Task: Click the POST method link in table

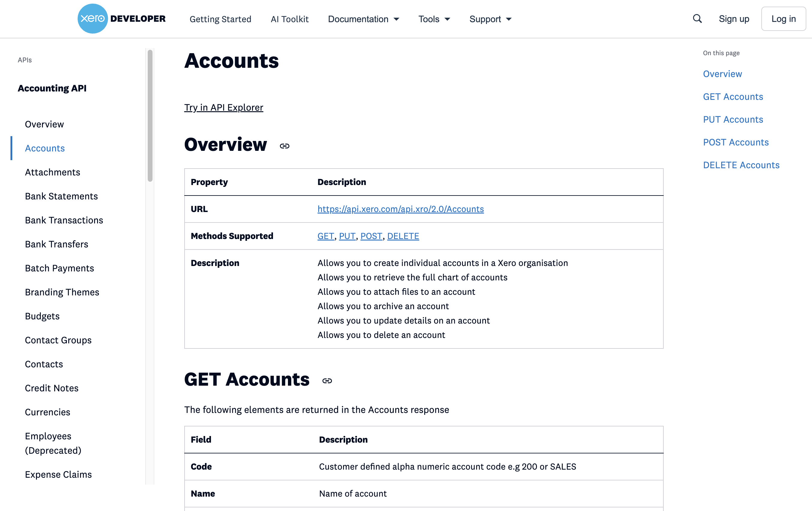Action: 371,236
